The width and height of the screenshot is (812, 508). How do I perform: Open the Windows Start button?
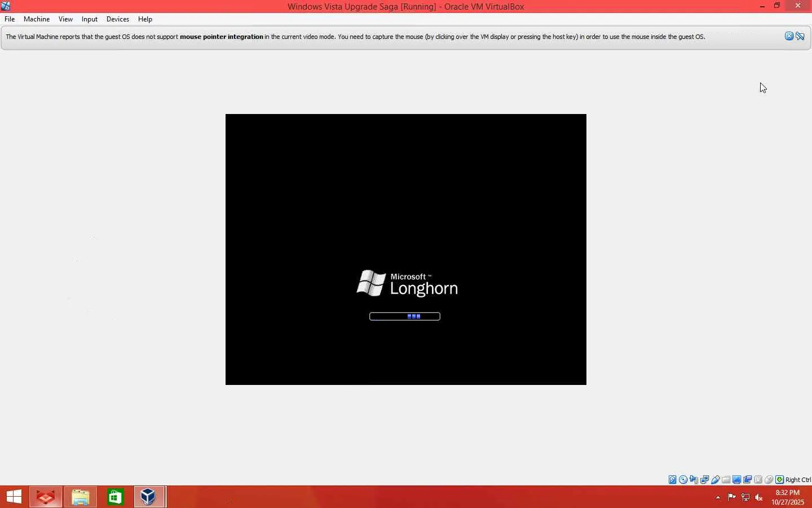(14, 497)
